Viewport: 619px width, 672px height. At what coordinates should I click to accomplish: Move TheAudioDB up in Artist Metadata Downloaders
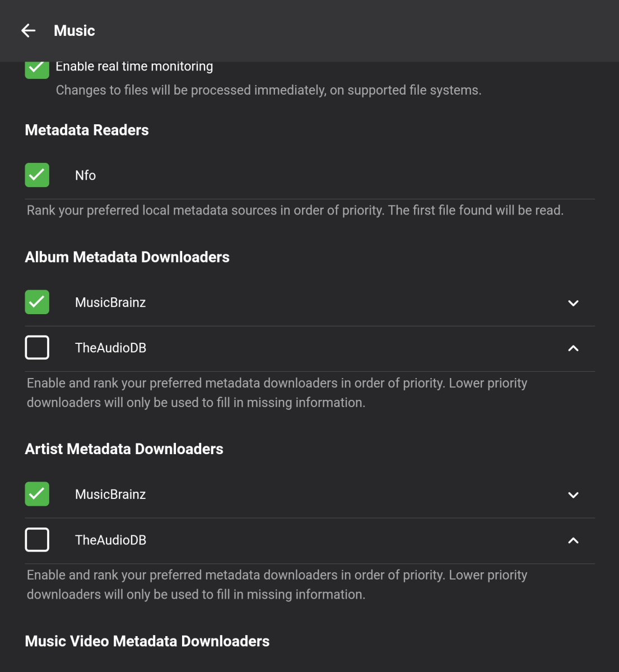pos(573,540)
